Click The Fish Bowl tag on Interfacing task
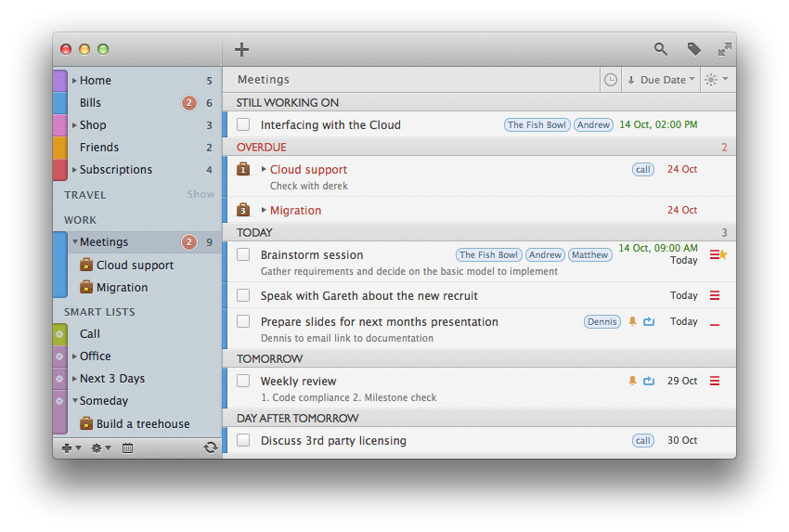This screenshot has width=789, height=532. (537, 124)
